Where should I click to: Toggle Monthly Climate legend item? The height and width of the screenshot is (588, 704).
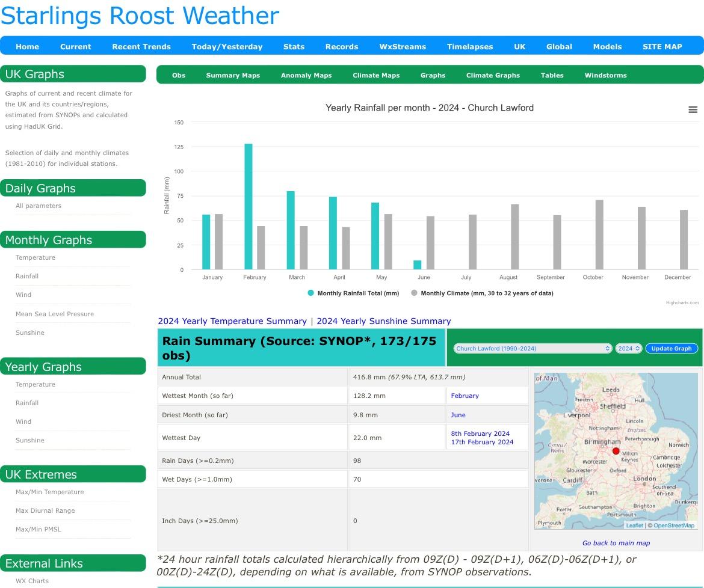point(482,293)
